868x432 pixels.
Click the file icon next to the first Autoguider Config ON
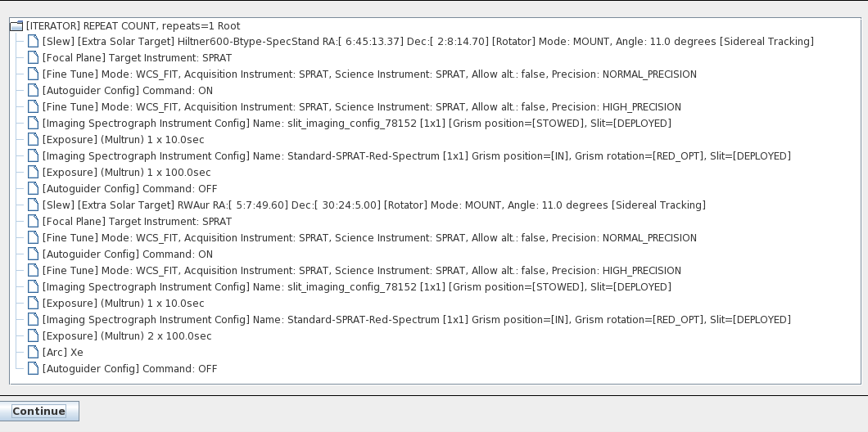34,91
